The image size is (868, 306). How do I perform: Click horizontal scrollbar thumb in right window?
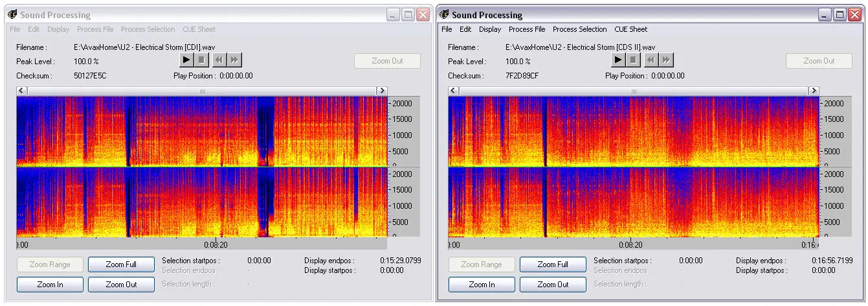click(633, 91)
